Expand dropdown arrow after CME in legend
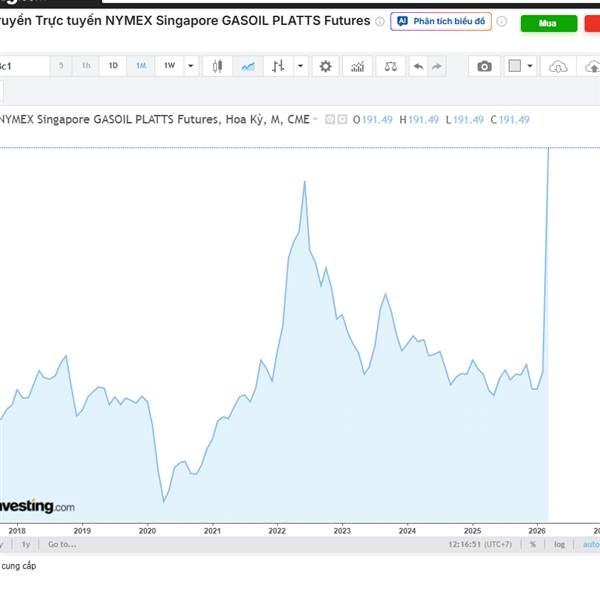Image resolution: width=600 pixels, height=600 pixels. click(x=316, y=119)
